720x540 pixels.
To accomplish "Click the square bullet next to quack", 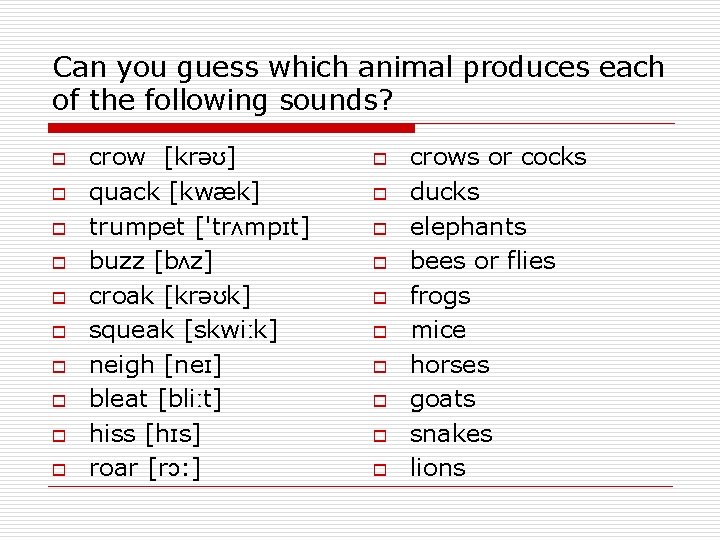I will tap(59, 194).
